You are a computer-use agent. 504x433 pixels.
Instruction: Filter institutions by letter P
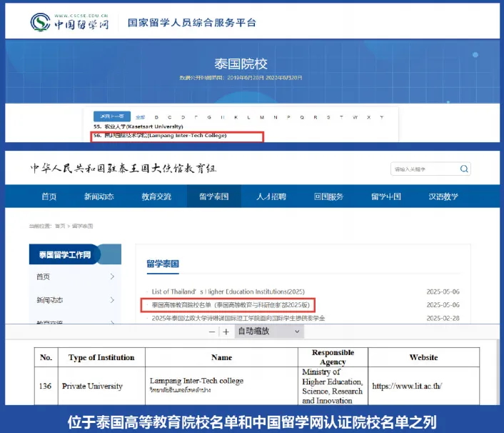[x=288, y=117]
